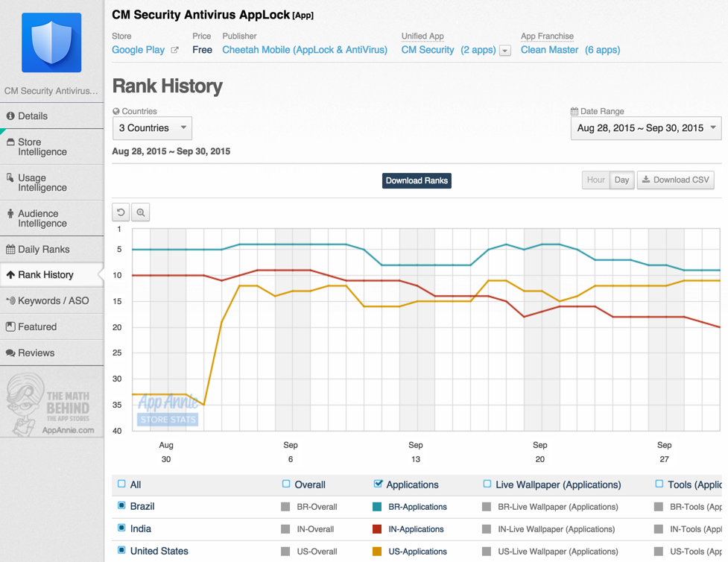728x562 pixels.
Task: Click the reset zoom undo icon above chart
Action: point(121,212)
